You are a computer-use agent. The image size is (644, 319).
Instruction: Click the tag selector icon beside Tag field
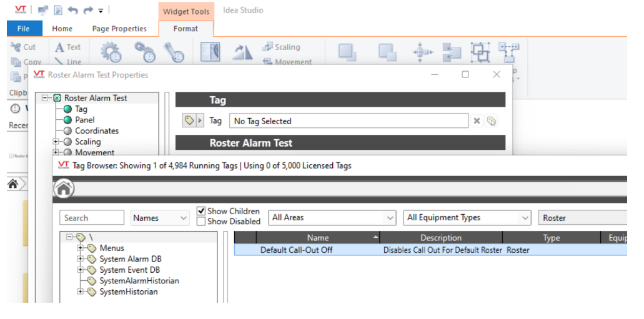click(189, 121)
